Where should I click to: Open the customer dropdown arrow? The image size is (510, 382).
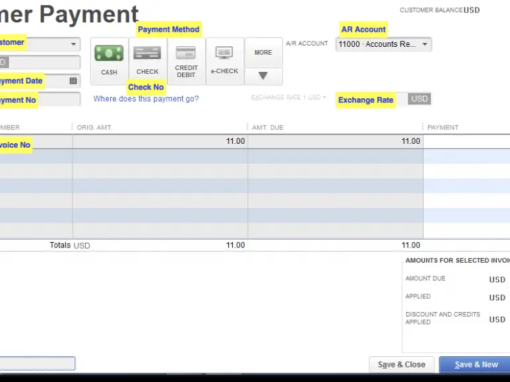point(73,44)
